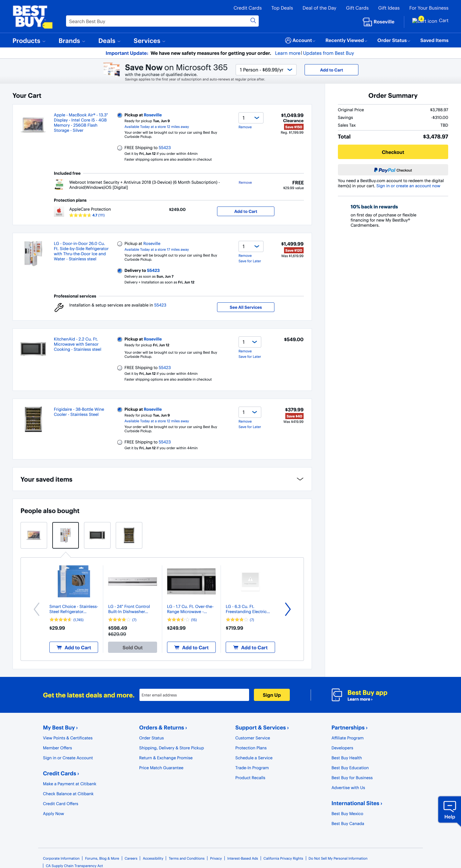461x868 pixels.
Task: Click the Account person icon
Action: tap(288, 40)
